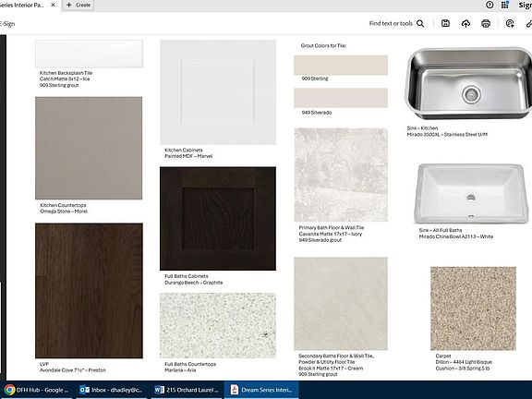Click the '909 Sterling' swatch label
This screenshot has width=532, height=399.
315,79
